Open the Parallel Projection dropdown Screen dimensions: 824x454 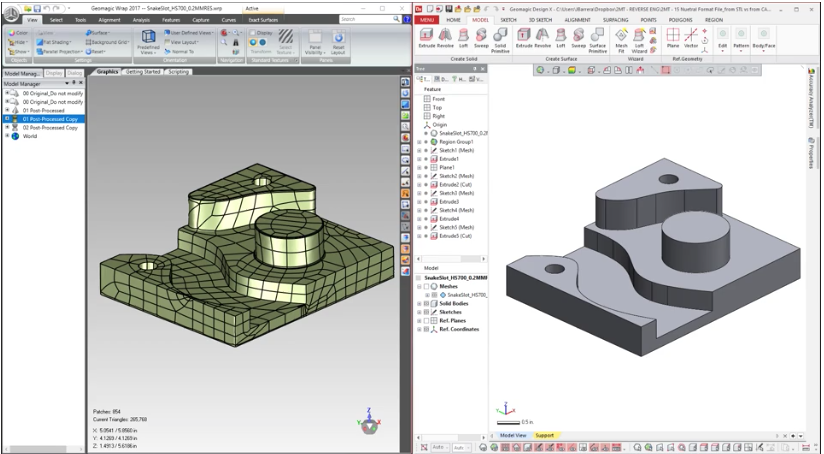(59, 51)
